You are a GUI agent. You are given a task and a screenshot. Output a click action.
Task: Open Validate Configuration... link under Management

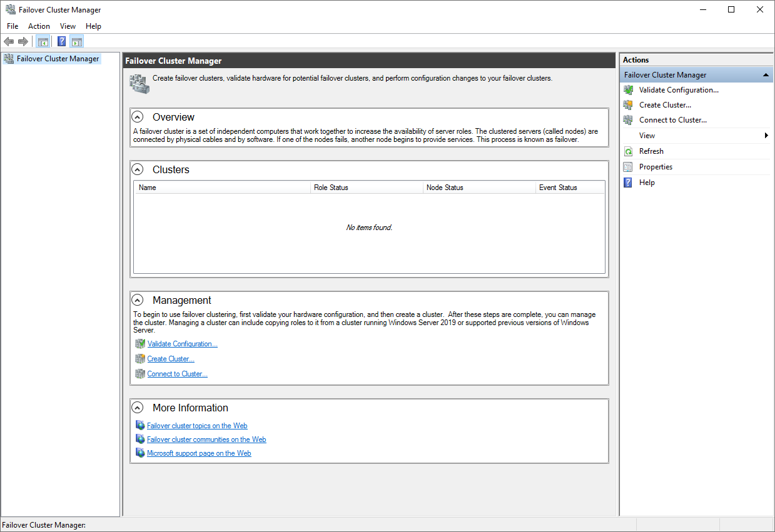[182, 344]
